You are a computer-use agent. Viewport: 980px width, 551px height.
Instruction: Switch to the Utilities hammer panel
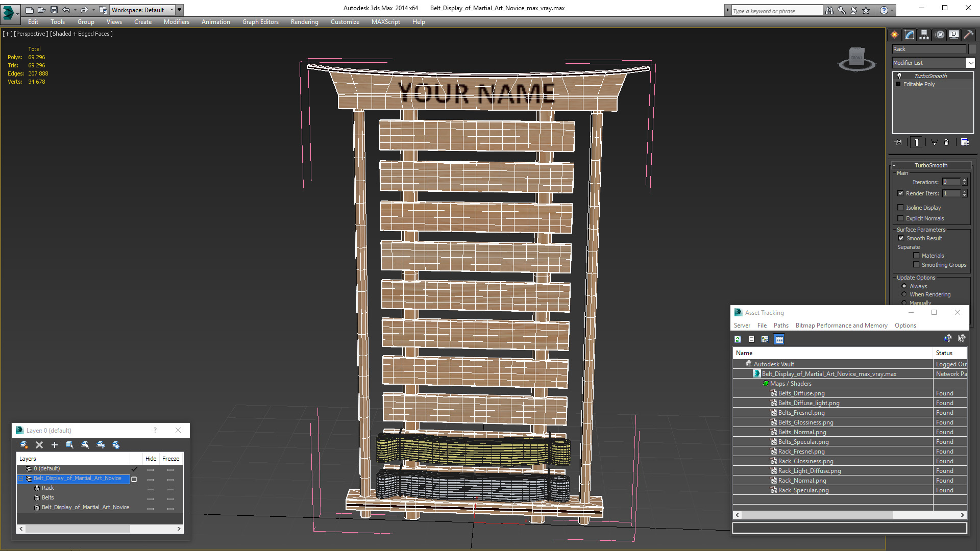(968, 35)
